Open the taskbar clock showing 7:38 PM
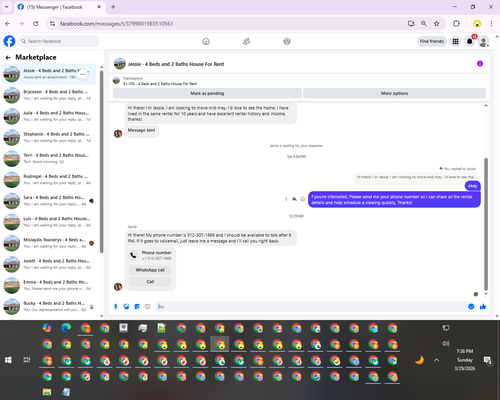This screenshot has width=500, height=400. click(x=464, y=360)
